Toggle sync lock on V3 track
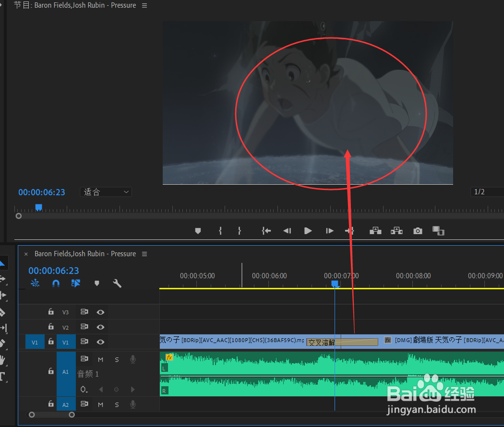 click(x=84, y=312)
